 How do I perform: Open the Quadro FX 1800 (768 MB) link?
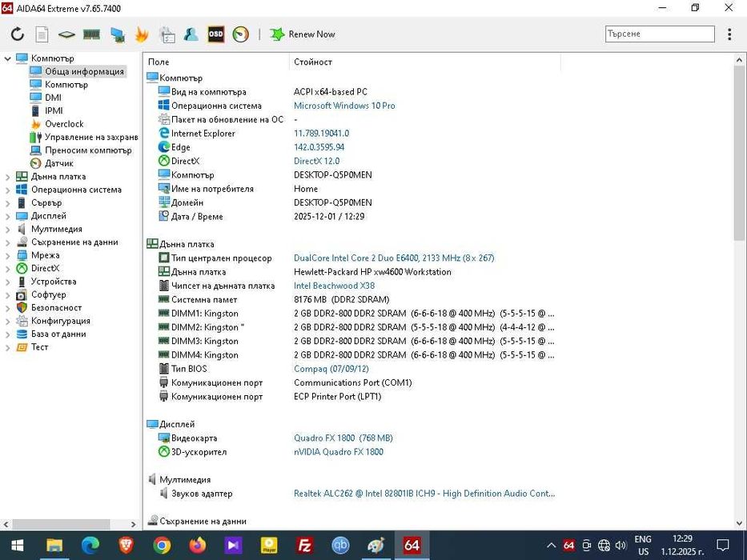tap(343, 438)
